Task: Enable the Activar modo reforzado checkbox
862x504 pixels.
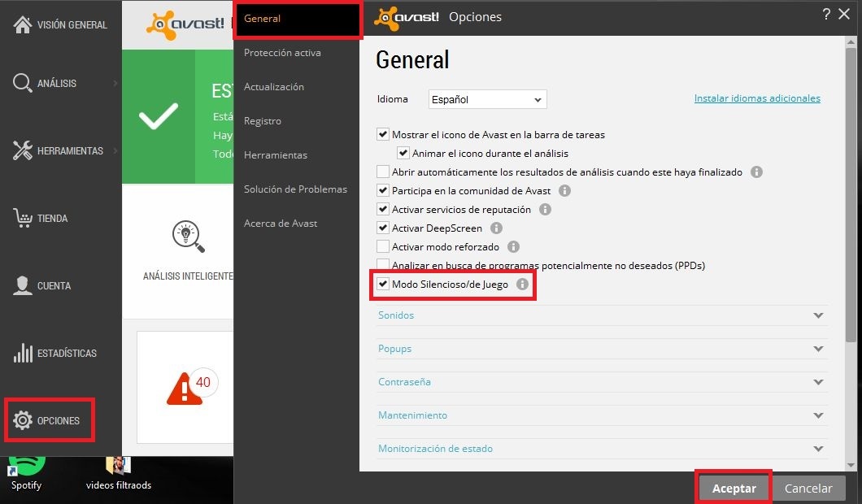Action: point(383,247)
